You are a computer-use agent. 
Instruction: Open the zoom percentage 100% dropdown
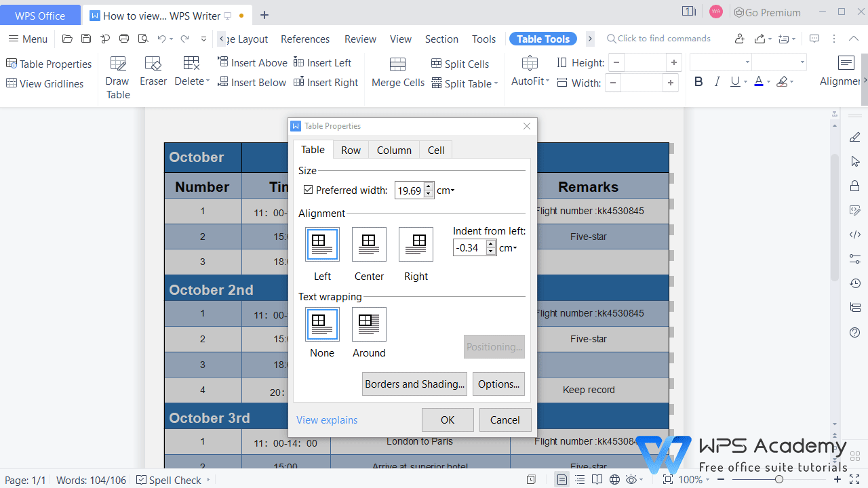695,480
